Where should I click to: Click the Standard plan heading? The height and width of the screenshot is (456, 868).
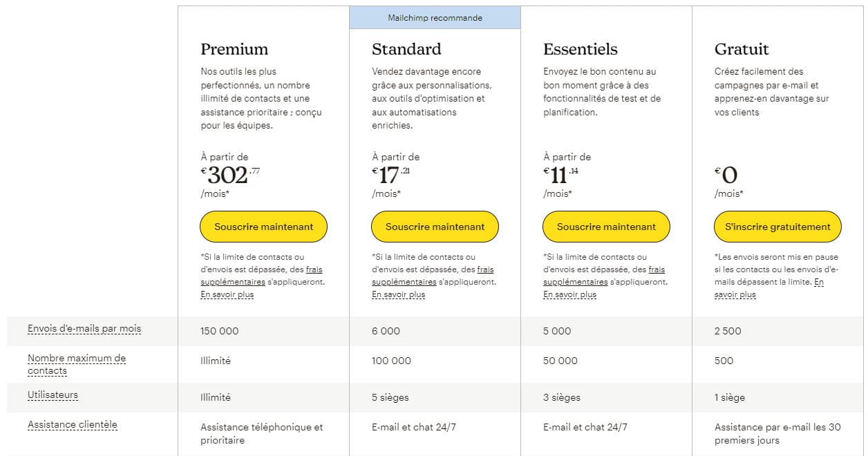[406, 49]
